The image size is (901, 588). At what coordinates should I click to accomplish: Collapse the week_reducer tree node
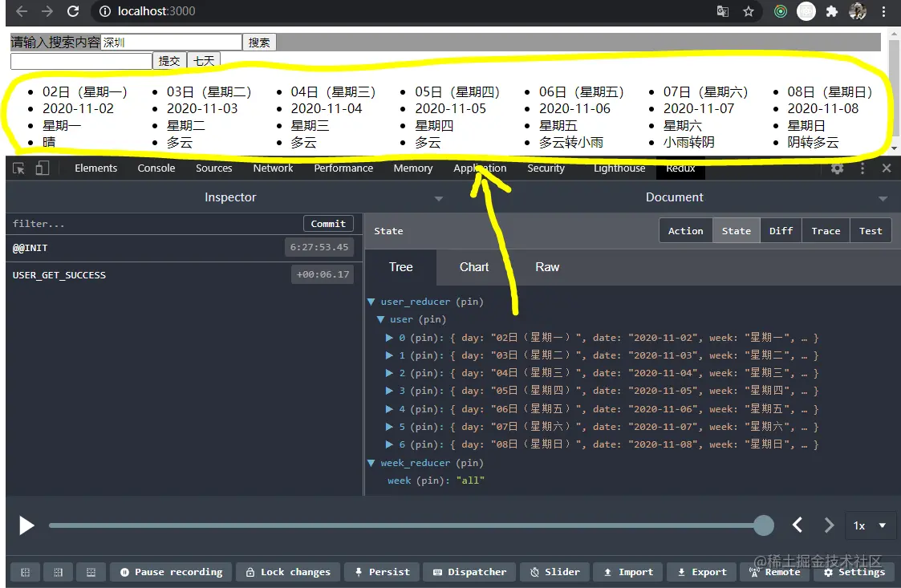click(x=371, y=463)
